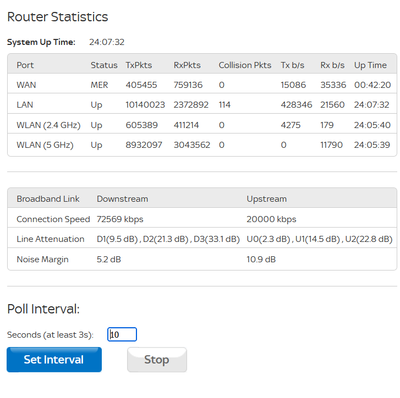
Task: Click WAN RxPkts value 759136
Action: 188,85
